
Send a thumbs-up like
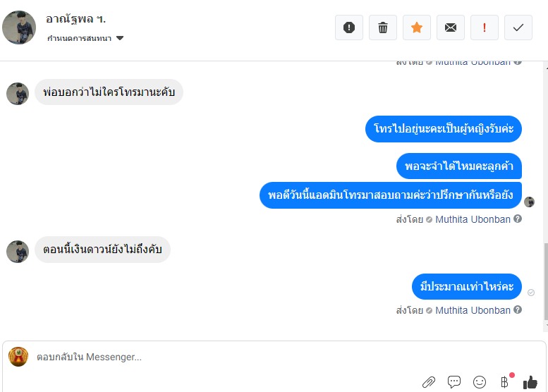tap(530, 382)
